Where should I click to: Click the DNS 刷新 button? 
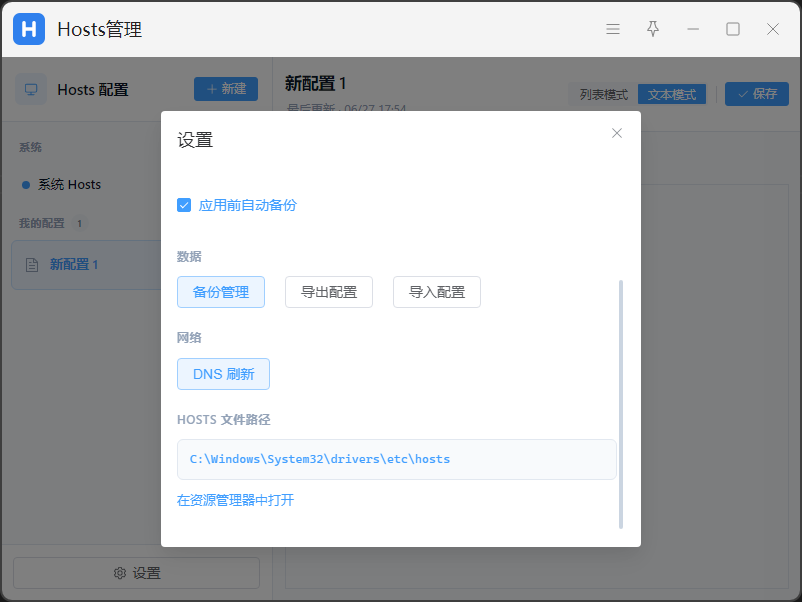(x=224, y=374)
